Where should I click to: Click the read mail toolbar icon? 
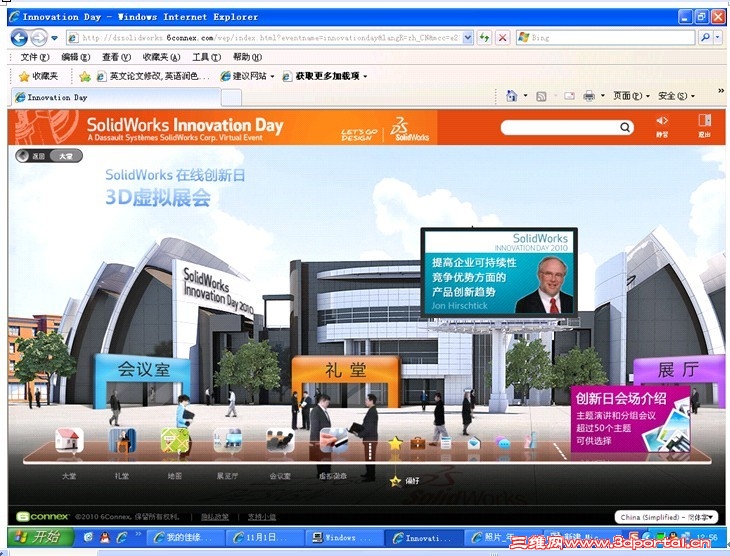tap(569, 96)
